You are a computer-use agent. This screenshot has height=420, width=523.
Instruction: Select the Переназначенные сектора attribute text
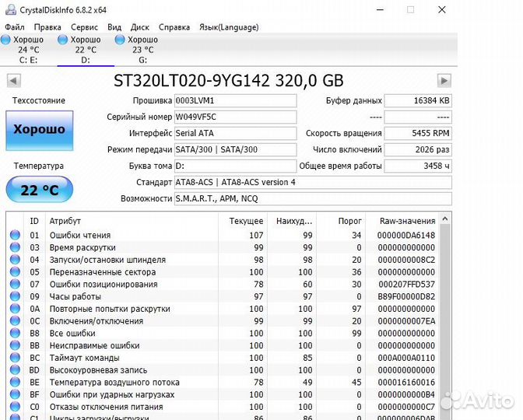pyautogui.click(x=103, y=272)
